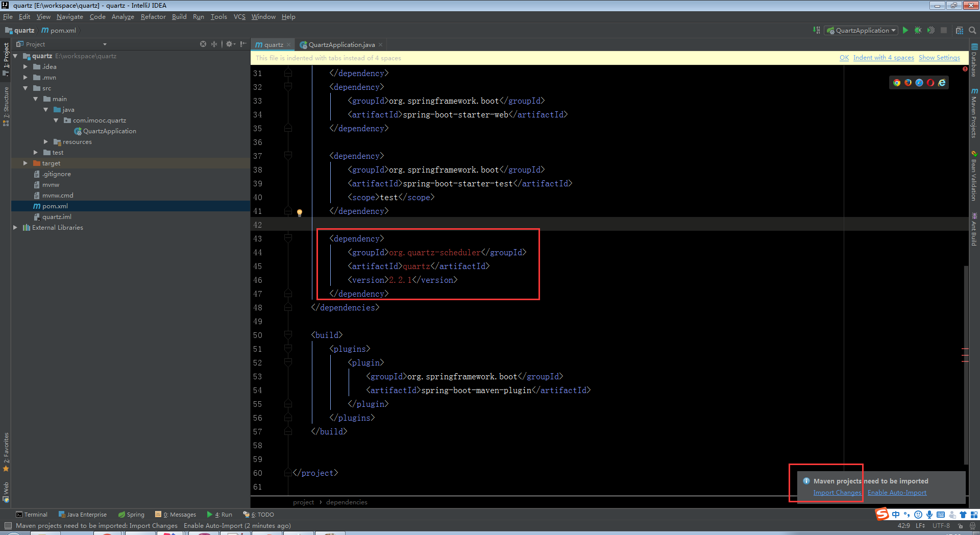Screen dimensions: 980x535
Task: Expand the External Libraries node
Action: click(x=15, y=228)
